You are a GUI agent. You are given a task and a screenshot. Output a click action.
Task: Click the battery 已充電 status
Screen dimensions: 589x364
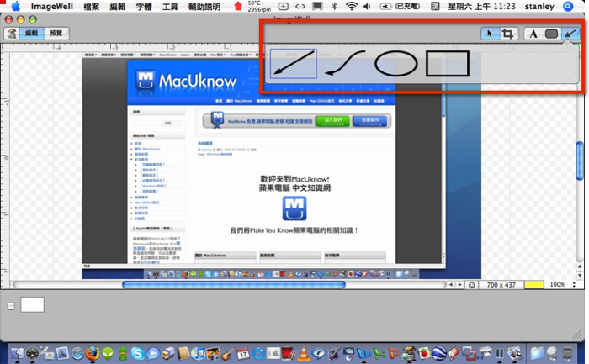(x=401, y=6)
